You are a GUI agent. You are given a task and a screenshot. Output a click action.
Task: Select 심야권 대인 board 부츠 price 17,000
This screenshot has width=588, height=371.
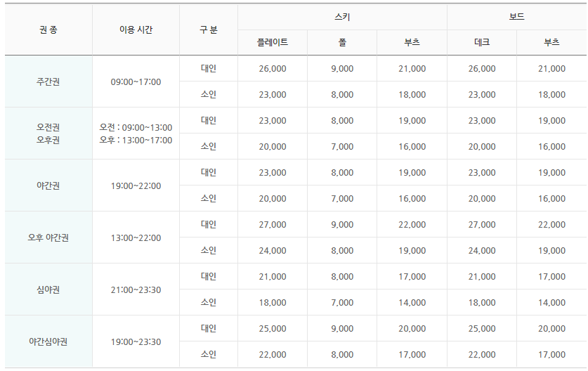pos(551,276)
